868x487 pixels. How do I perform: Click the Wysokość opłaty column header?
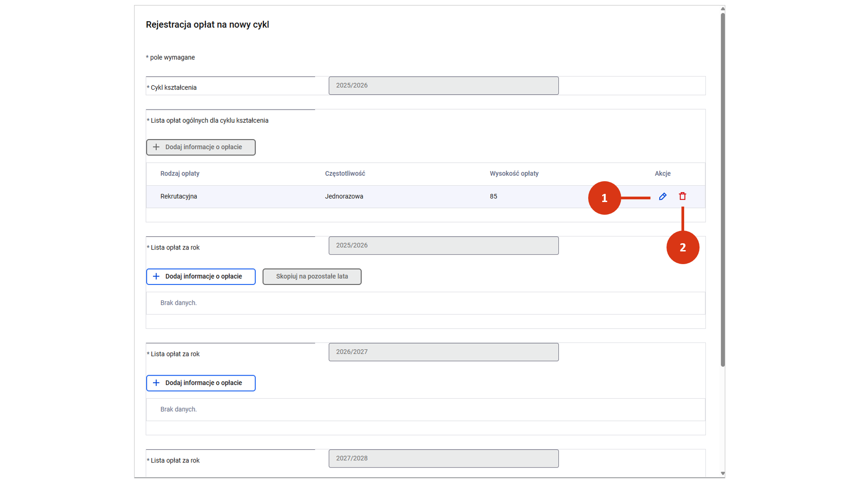(514, 174)
